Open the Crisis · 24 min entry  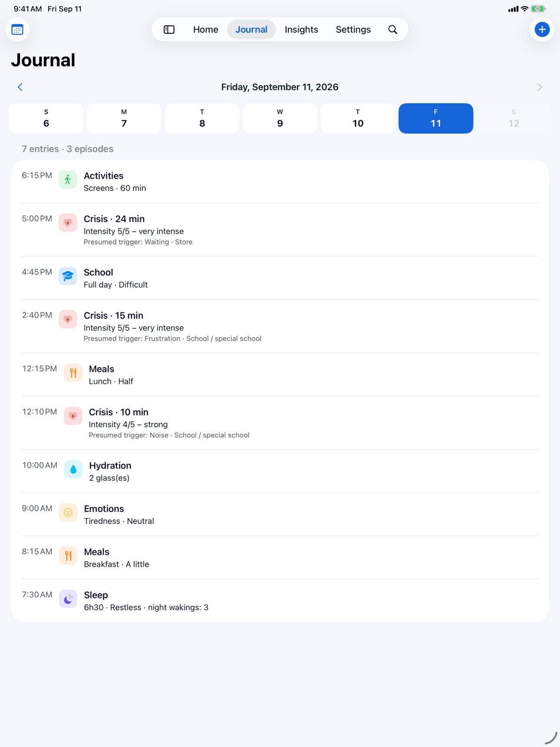tap(280, 230)
